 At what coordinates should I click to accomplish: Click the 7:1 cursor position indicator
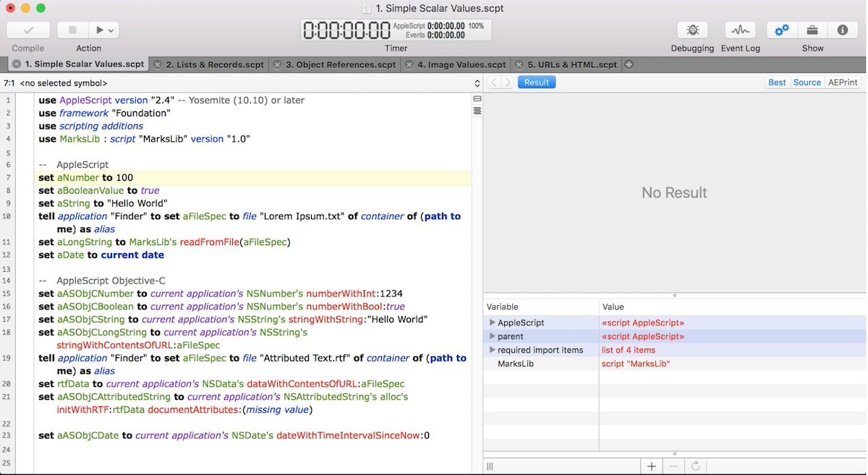coord(9,83)
